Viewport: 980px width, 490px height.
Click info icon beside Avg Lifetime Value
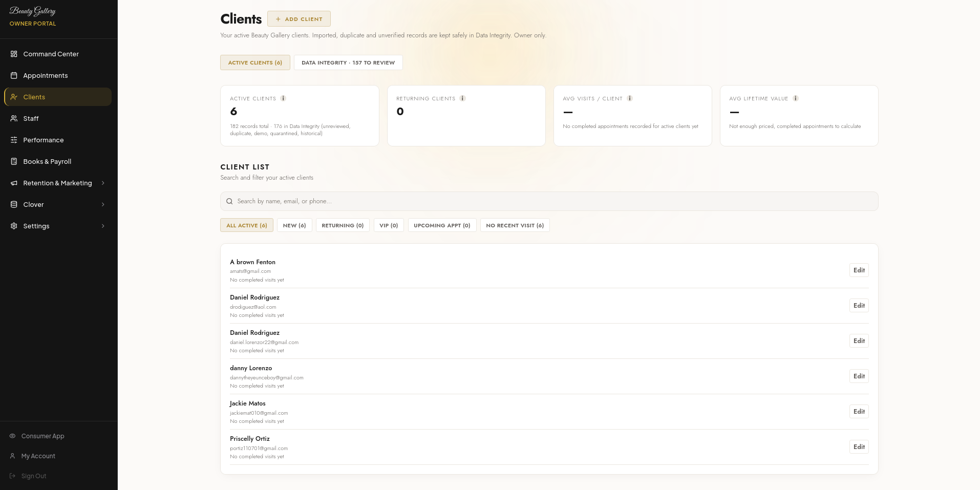(796, 98)
